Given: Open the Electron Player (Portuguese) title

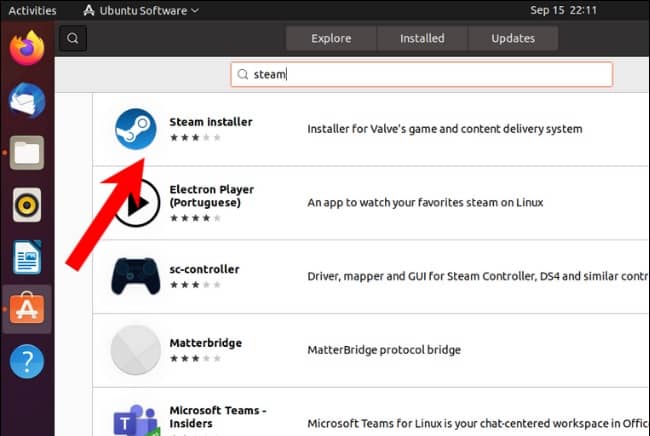Looking at the screenshot, I should pyautogui.click(x=211, y=196).
